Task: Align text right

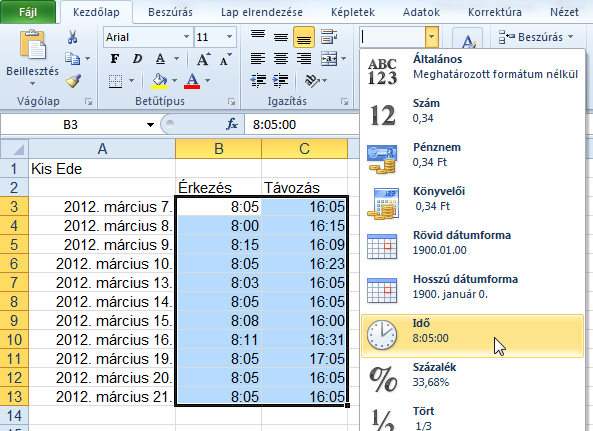Action: (304, 59)
